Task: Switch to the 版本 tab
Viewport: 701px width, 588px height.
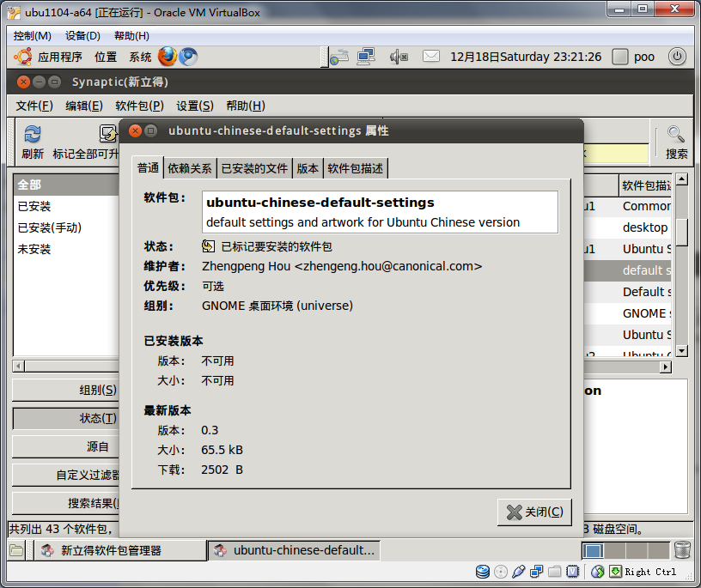Action: [x=308, y=168]
